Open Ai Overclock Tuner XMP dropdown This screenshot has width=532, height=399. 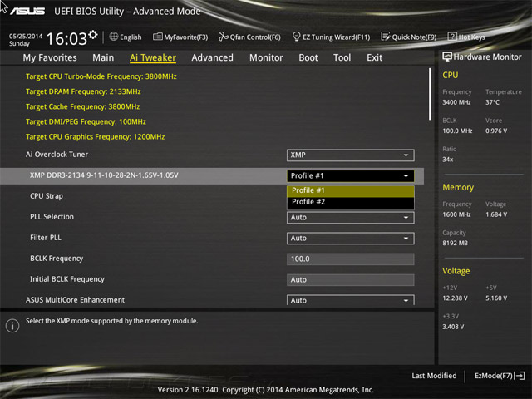[350, 155]
